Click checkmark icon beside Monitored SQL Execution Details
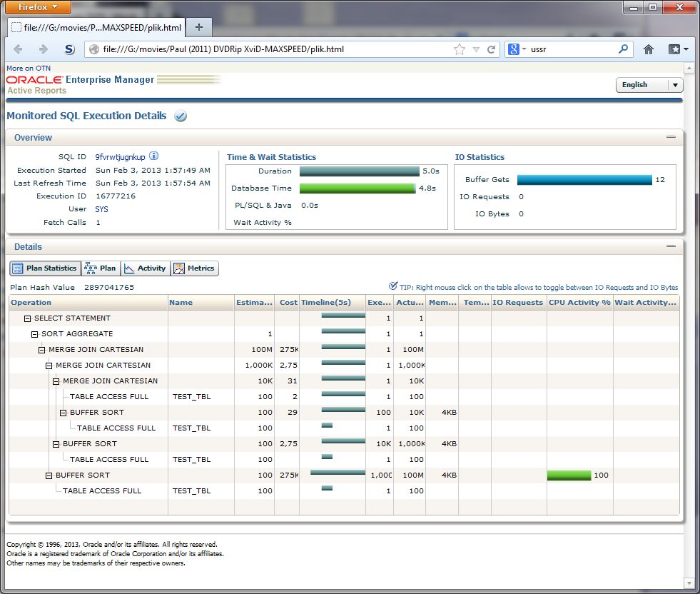Image resolution: width=700 pixels, height=594 pixels. click(x=181, y=116)
